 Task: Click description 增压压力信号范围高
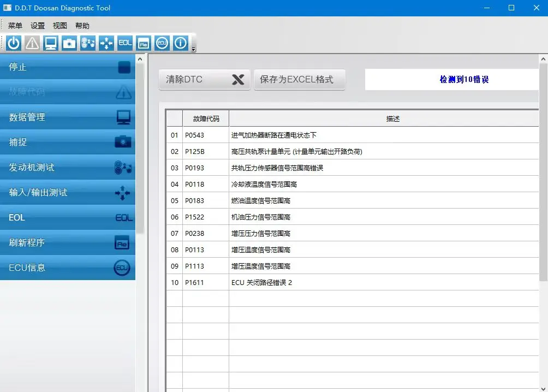coord(261,233)
